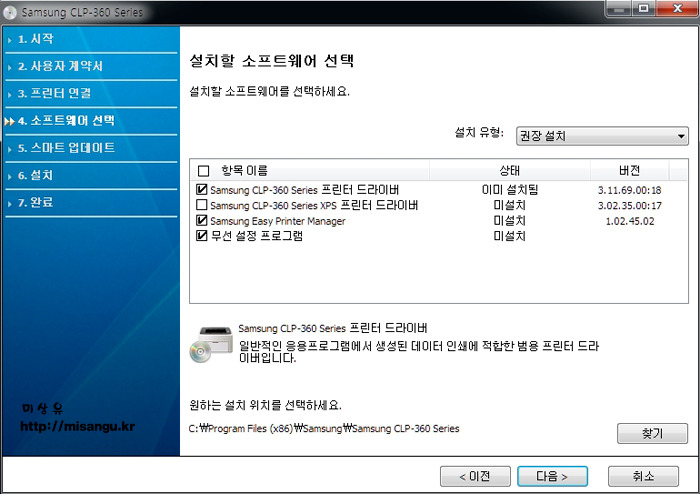Image resolution: width=700 pixels, height=494 pixels.
Task: Click 미설치 status of Easy Printer Manager
Action: (509, 220)
